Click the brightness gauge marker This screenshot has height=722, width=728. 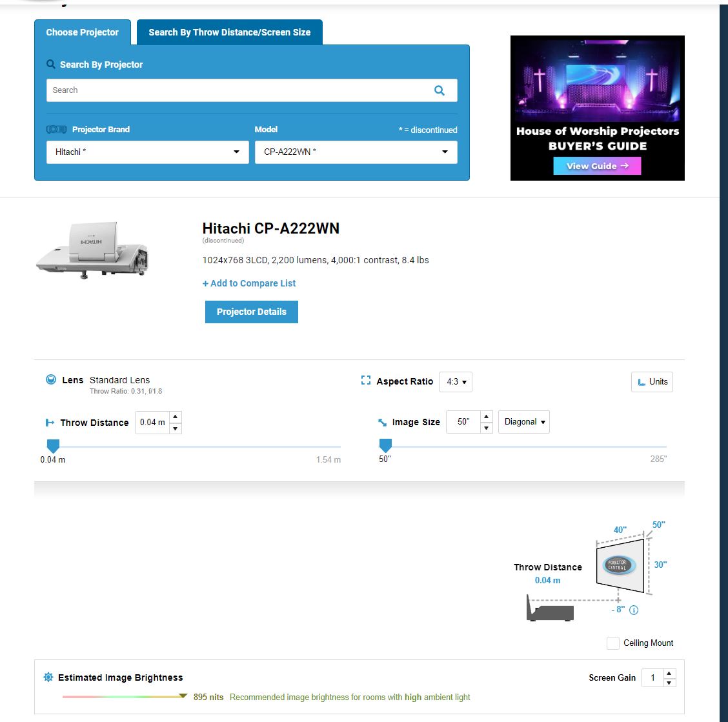click(x=183, y=696)
